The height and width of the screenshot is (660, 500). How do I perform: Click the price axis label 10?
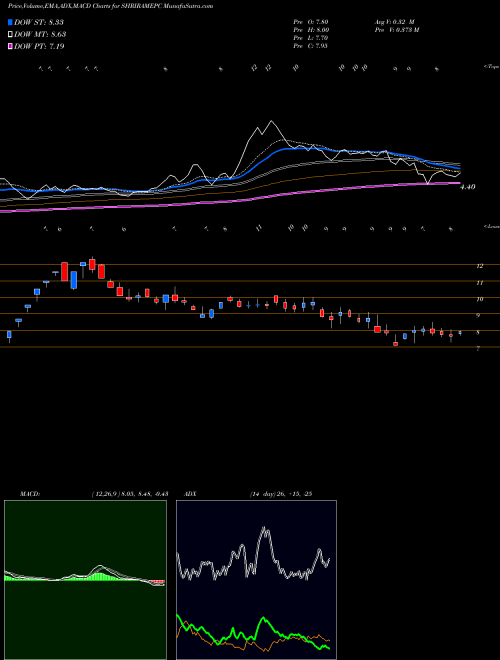479,299
